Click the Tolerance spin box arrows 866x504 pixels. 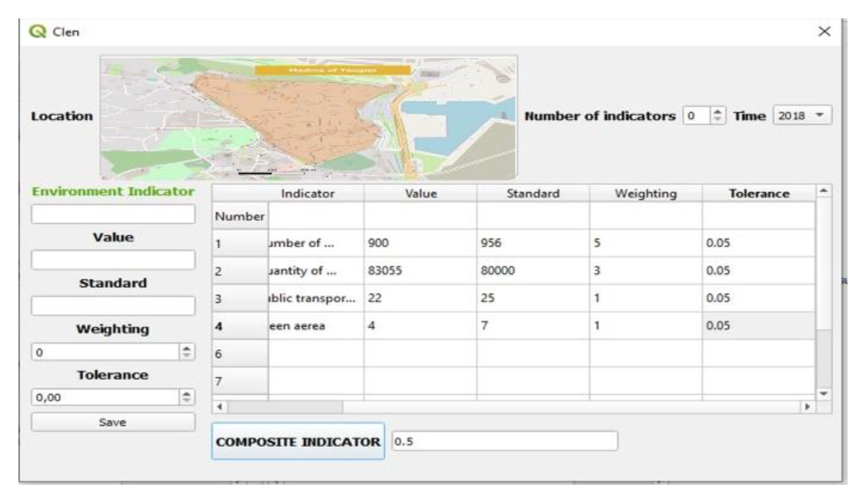(x=186, y=397)
